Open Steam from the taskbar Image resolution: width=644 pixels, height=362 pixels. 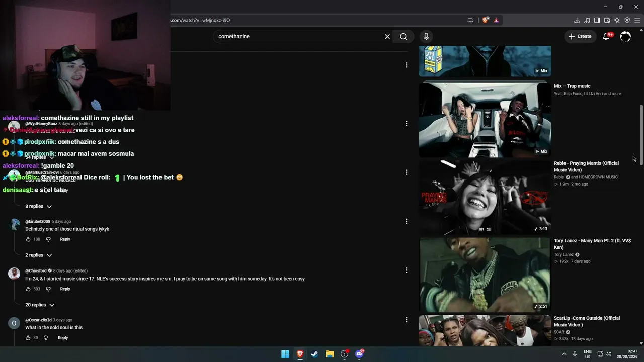314,354
